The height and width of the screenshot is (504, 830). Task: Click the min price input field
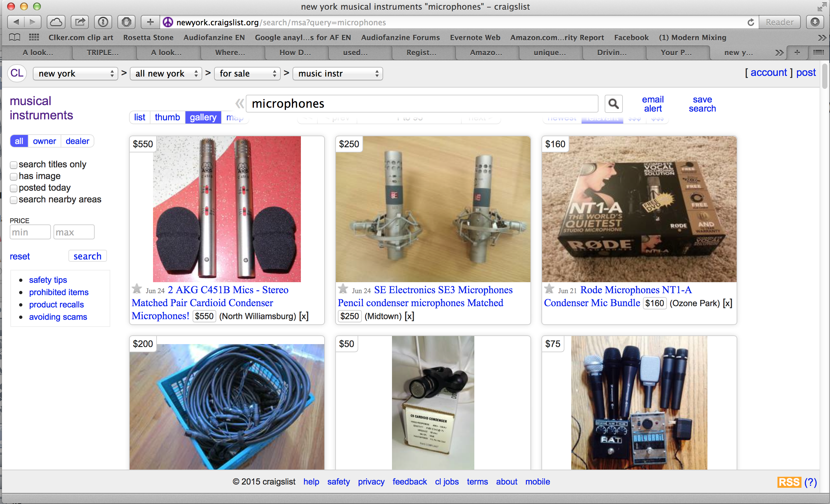(30, 232)
